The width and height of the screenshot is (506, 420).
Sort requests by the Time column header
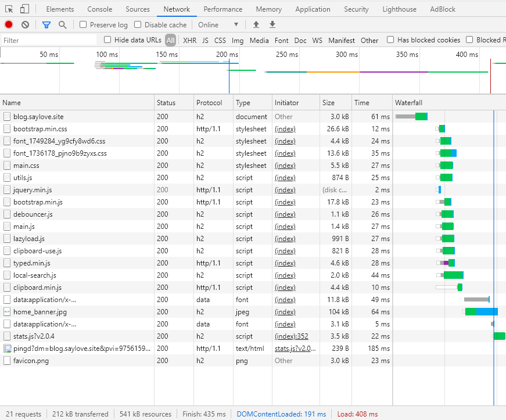pyautogui.click(x=361, y=103)
